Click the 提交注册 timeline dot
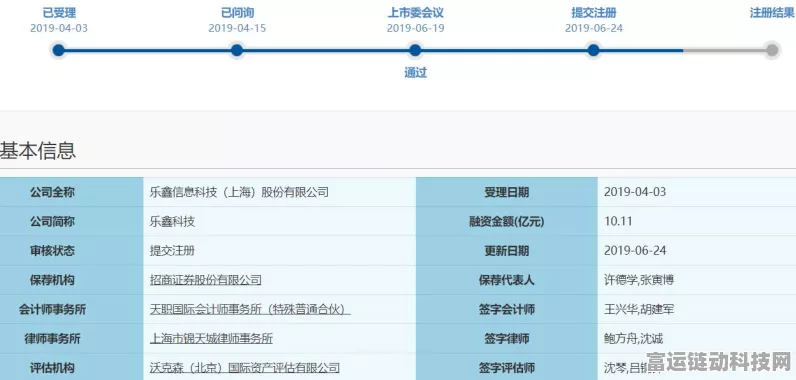 (x=593, y=50)
